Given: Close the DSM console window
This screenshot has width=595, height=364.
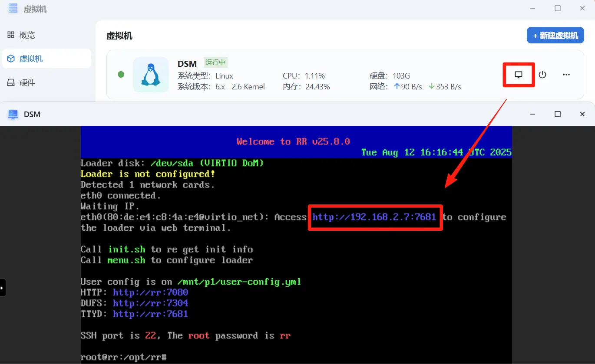Looking at the screenshot, I should pyautogui.click(x=582, y=114).
